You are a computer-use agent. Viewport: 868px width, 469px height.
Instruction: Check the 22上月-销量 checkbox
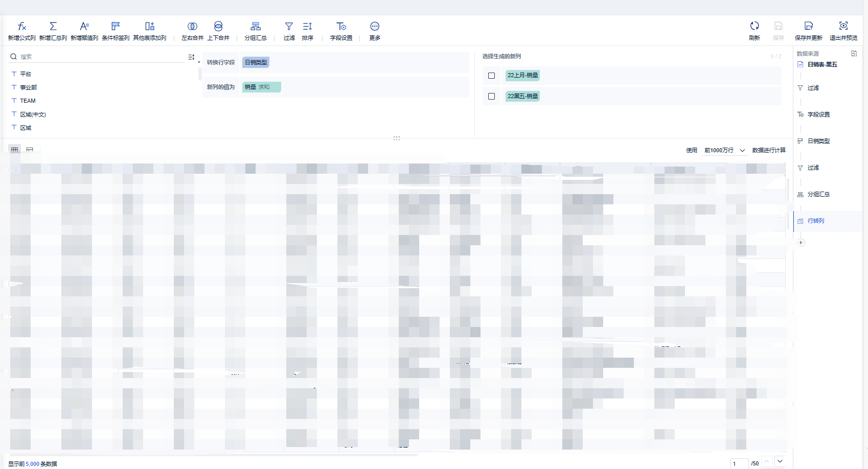(x=491, y=76)
